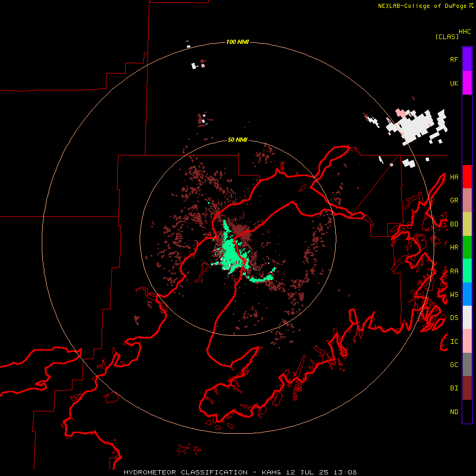Click the HA red legend swatch
The image size is (476, 476).
[x=467, y=177]
